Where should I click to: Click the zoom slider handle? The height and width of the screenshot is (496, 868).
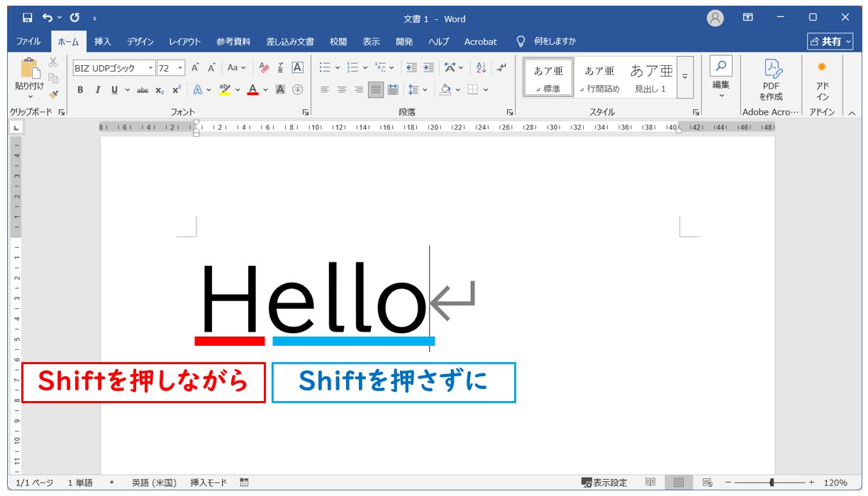point(772,483)
